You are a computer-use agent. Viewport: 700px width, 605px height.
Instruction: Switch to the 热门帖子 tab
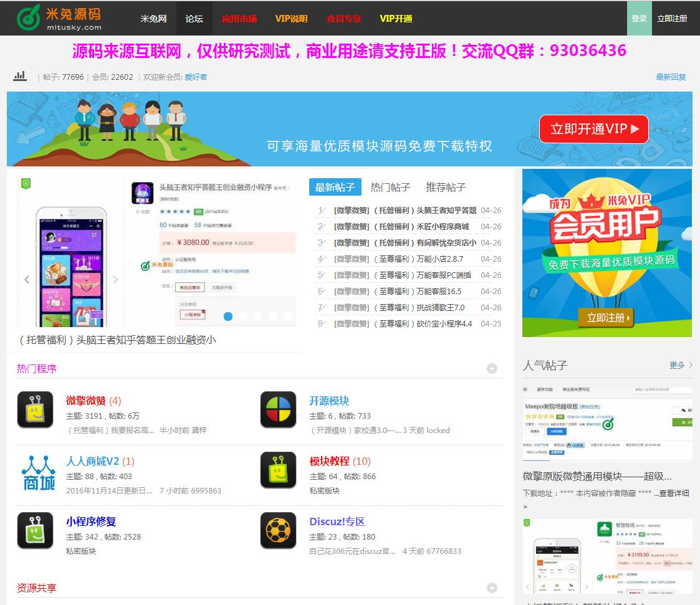(390, 187)
